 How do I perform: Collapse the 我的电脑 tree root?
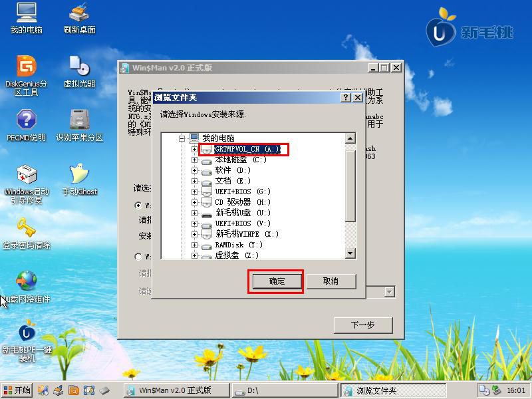click(x=181, y=138)
